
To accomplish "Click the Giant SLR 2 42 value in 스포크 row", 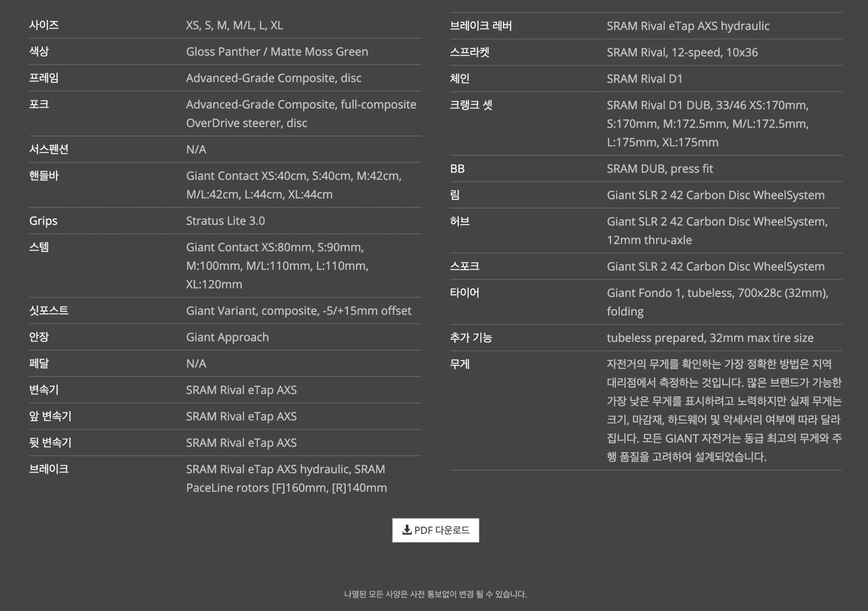I will pos(716,267).
